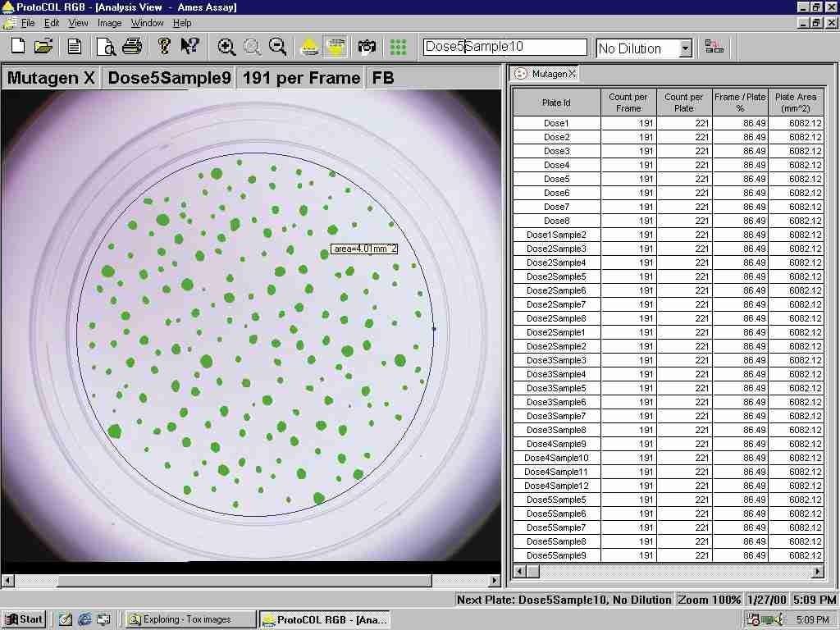Screen dimensions: 840x630
Task: Open print preview with magnifier page icon
Action: [x=106, y=47]
